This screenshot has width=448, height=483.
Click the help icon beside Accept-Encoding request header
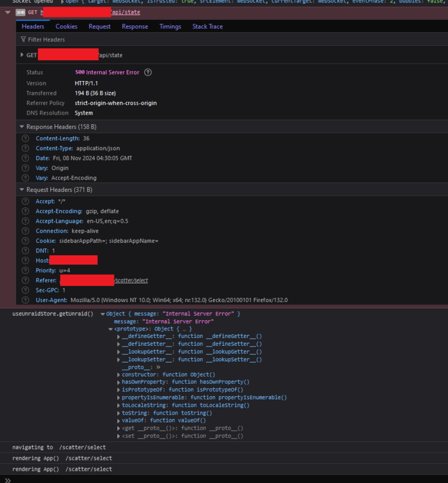(x=26, y=211)
